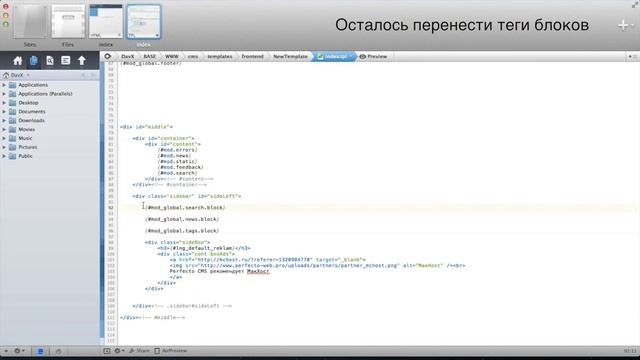Toggle the editor split pane icon
This screenshot has height=360, width=640.
107,351
